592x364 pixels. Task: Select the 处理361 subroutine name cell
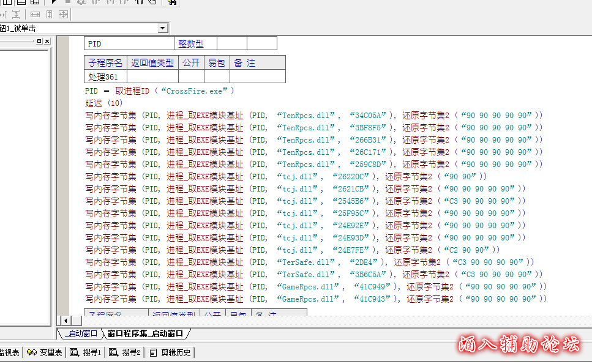pos(103,77)
